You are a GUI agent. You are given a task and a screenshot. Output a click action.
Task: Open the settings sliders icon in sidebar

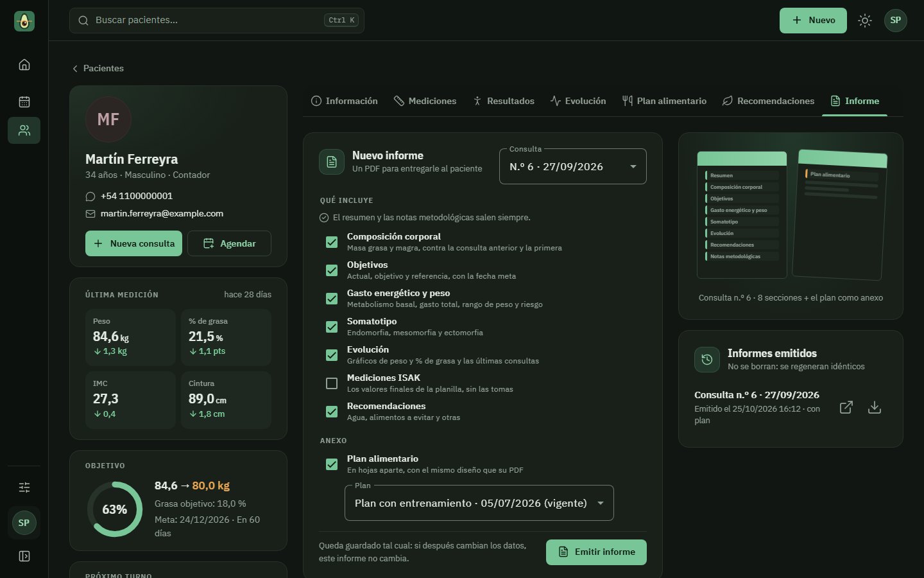24,487
